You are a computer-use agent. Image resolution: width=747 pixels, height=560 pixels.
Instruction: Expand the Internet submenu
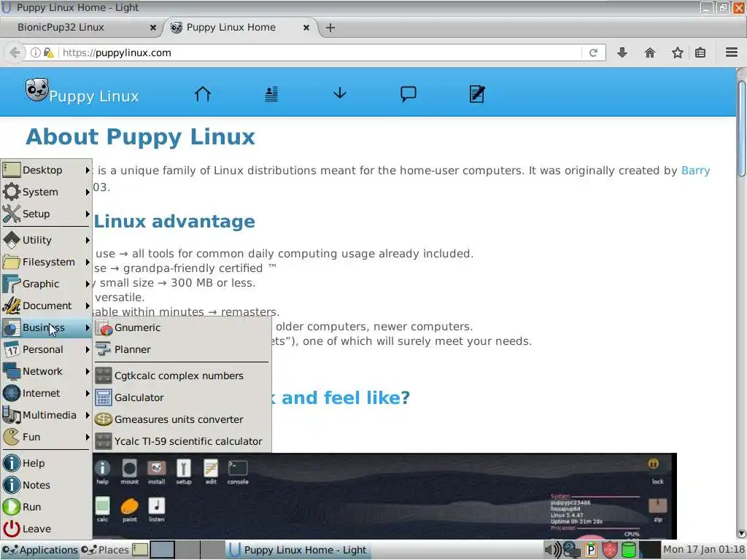(46, 393)
